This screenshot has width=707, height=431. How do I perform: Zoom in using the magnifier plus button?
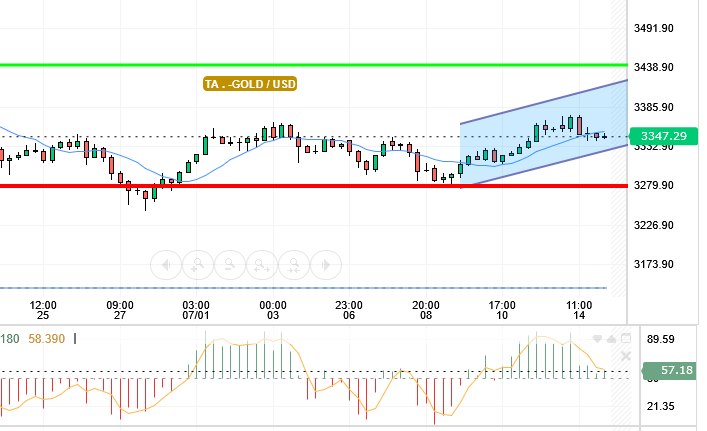pyautogui.click(x=197, y=265)
